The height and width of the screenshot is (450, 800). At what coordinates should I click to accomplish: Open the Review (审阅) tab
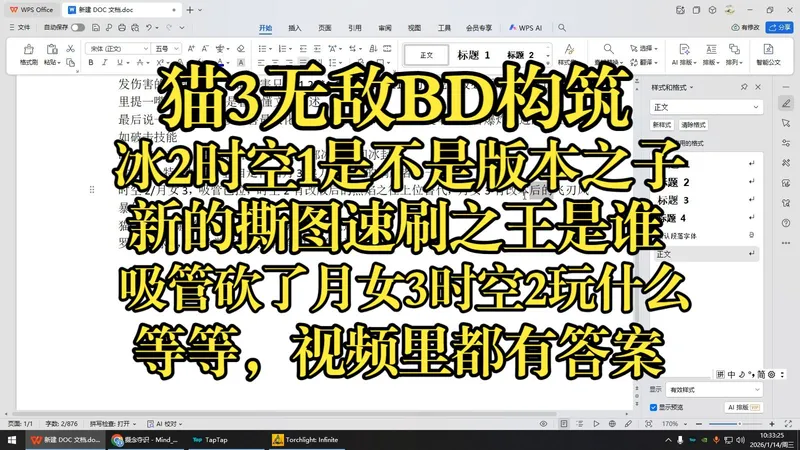385,28
